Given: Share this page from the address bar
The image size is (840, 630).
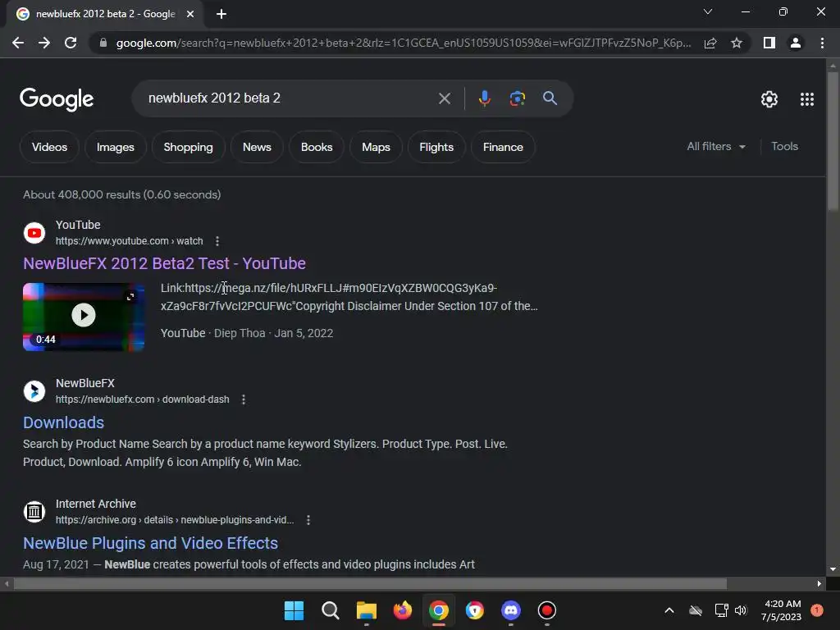Looking at the screenshot, I should 710,43.
